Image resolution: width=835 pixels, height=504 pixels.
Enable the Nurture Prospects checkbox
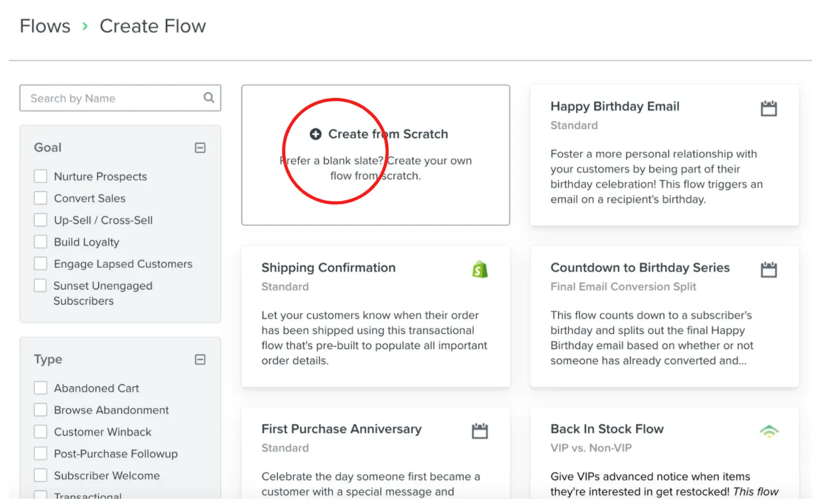41,176
